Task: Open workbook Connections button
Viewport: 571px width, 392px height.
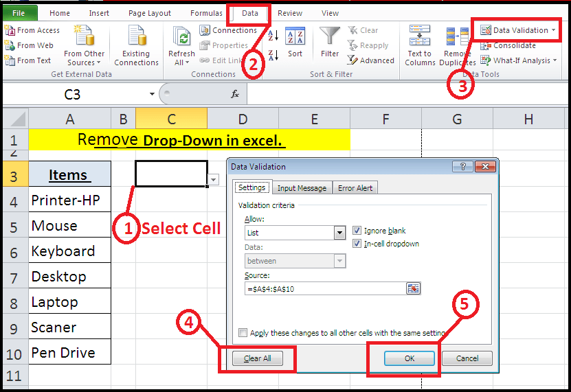Action: [228, 30]
